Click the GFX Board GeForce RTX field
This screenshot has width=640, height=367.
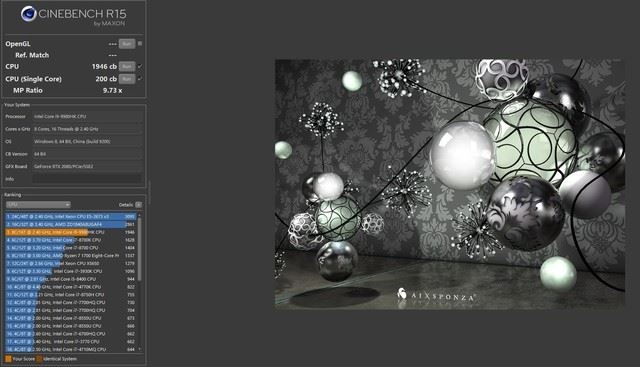[x=87, y=167]
